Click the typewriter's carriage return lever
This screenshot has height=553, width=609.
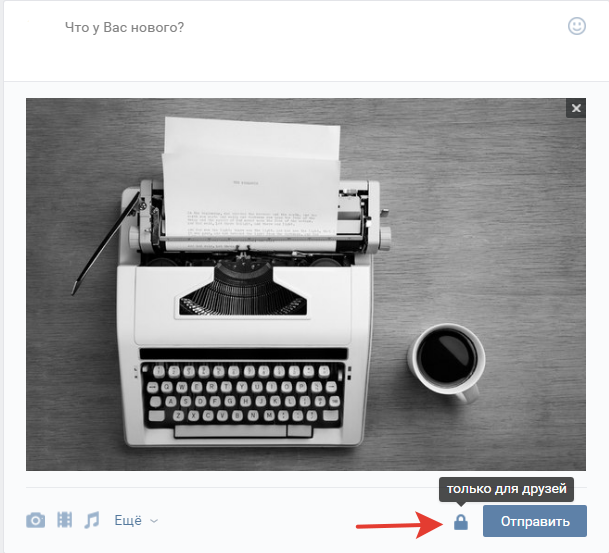[106, 243]
